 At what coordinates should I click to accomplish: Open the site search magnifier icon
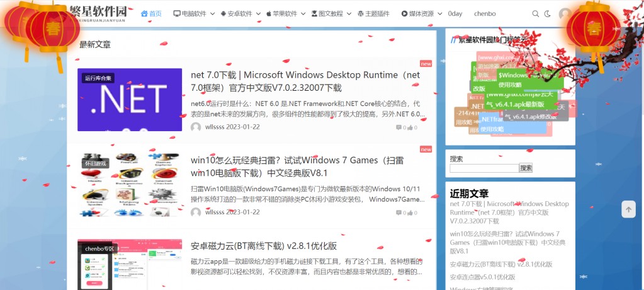pos(535,14)
